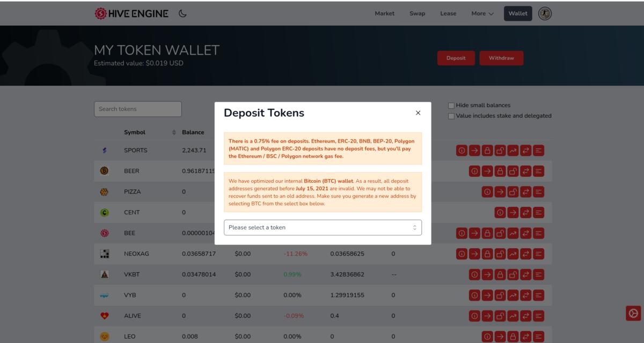The image size is (644, 343).
Task: Show info for BEER token
Action: point(474,171)
